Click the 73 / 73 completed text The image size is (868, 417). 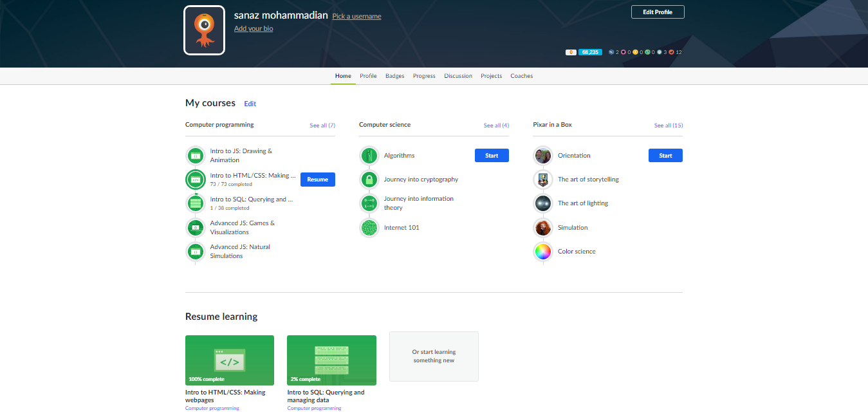coord(231,184)
